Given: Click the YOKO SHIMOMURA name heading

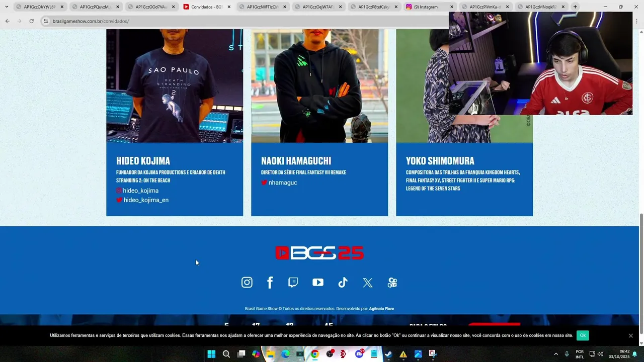Looking at the screenshot, I should [440, 161].
